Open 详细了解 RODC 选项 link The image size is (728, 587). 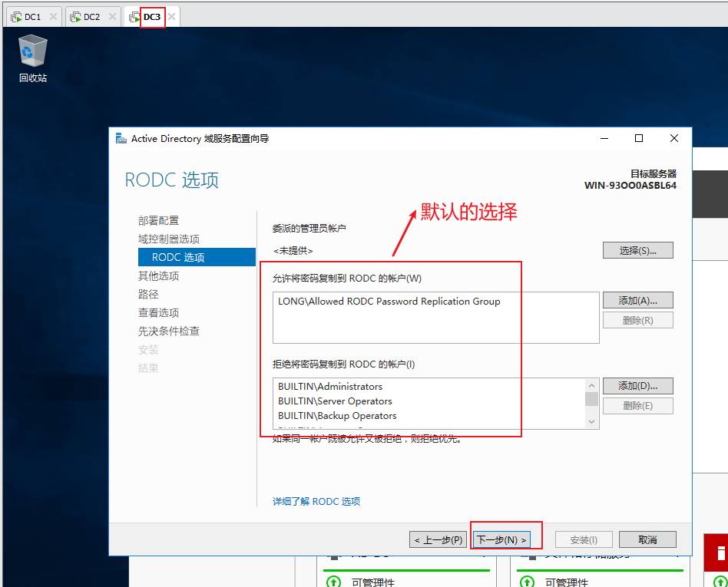(316, 502)
